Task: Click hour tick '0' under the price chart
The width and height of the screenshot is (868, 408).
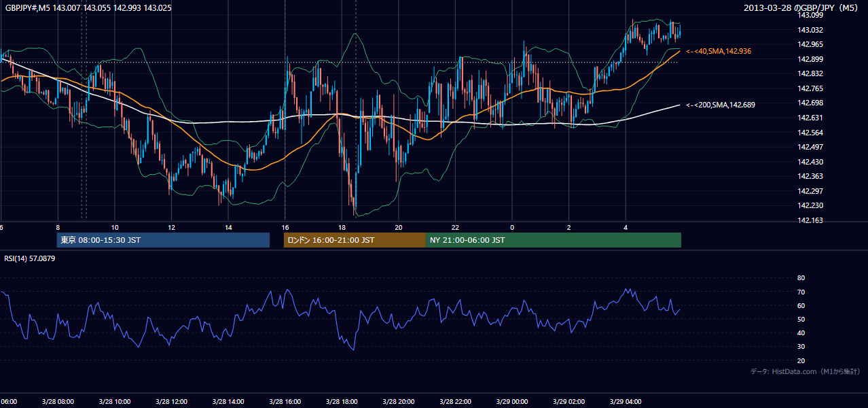Action: pos(512,227)
